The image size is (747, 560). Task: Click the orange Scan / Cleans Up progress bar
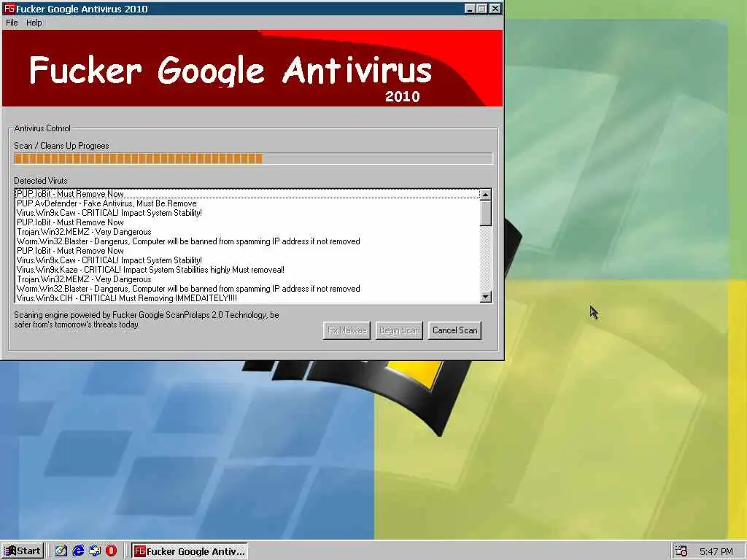[x=253, y=158]
